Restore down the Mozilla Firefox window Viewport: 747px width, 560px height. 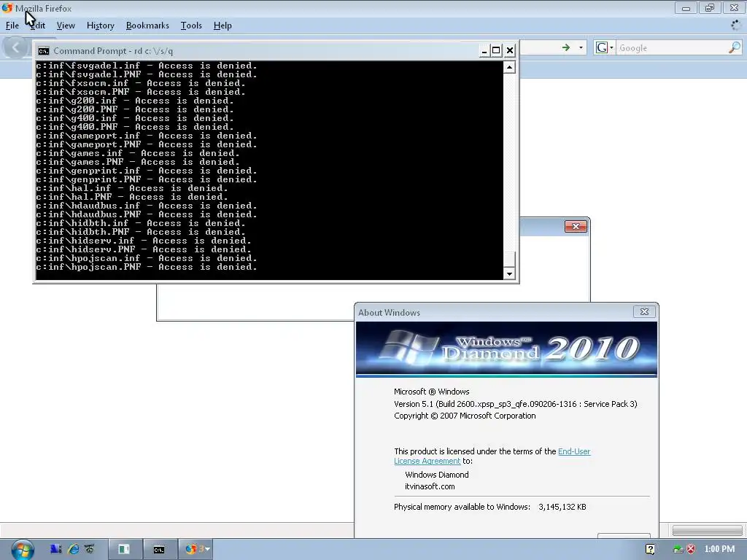(710, 8)
